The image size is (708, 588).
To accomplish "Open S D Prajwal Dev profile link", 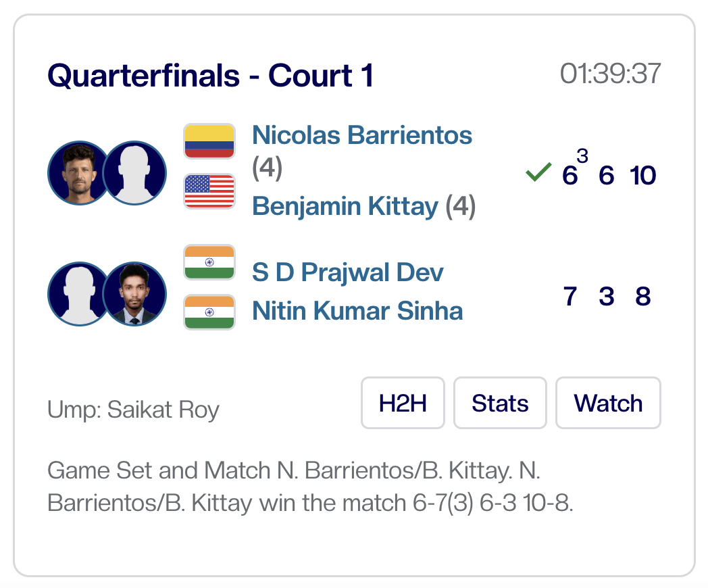I will click(348, 272).
